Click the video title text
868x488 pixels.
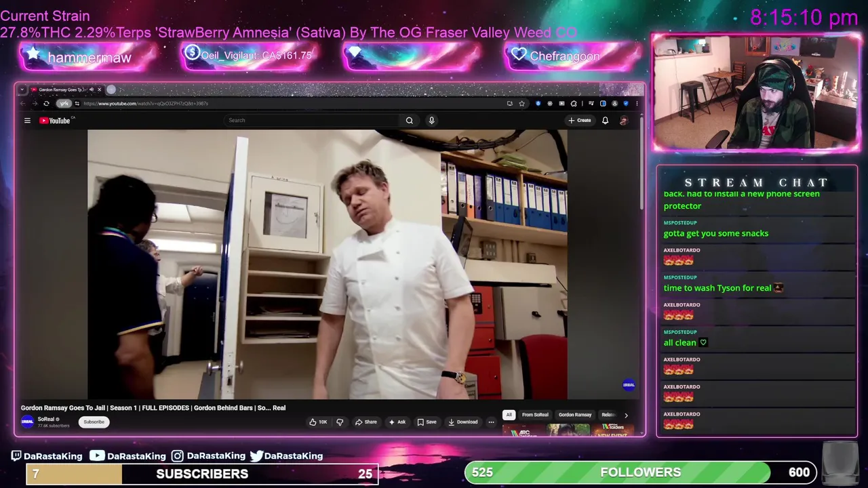(x=153, y=408)
